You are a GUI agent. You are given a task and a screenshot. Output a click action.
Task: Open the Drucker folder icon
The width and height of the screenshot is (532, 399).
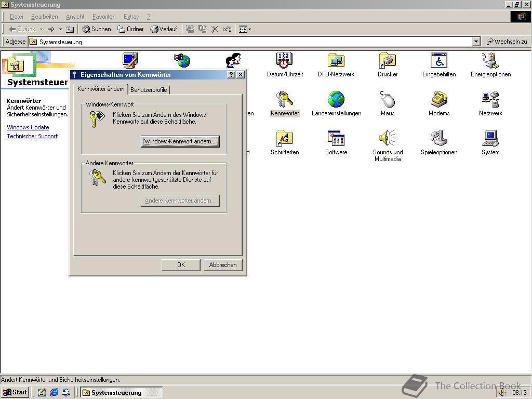tap(388, 61)
